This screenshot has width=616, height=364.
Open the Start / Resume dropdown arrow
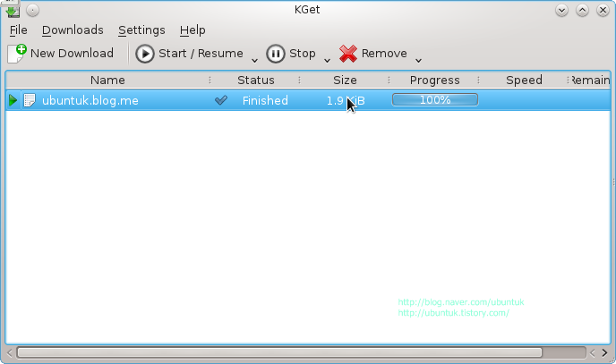(254, 60)
